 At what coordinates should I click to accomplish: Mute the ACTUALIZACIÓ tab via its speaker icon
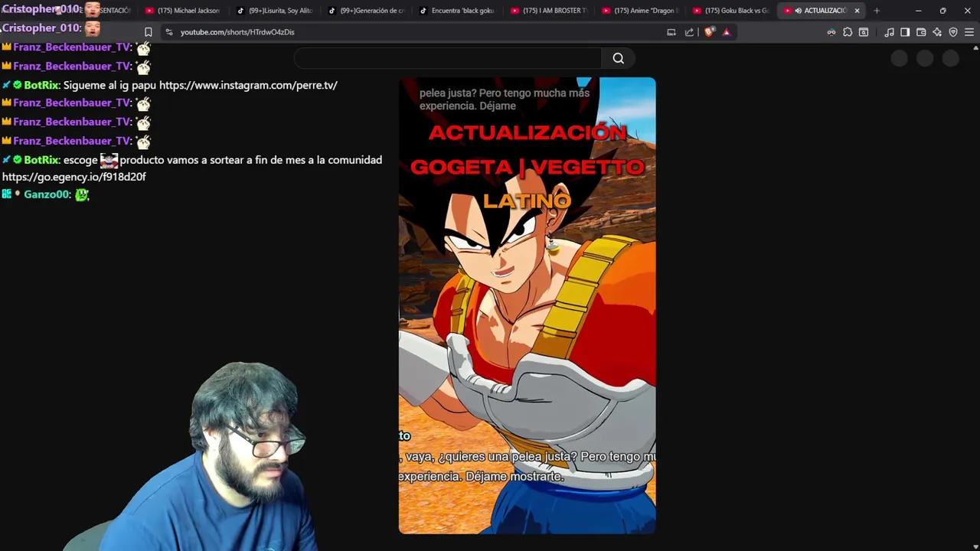pyautogui.click(x=798, y=11)
